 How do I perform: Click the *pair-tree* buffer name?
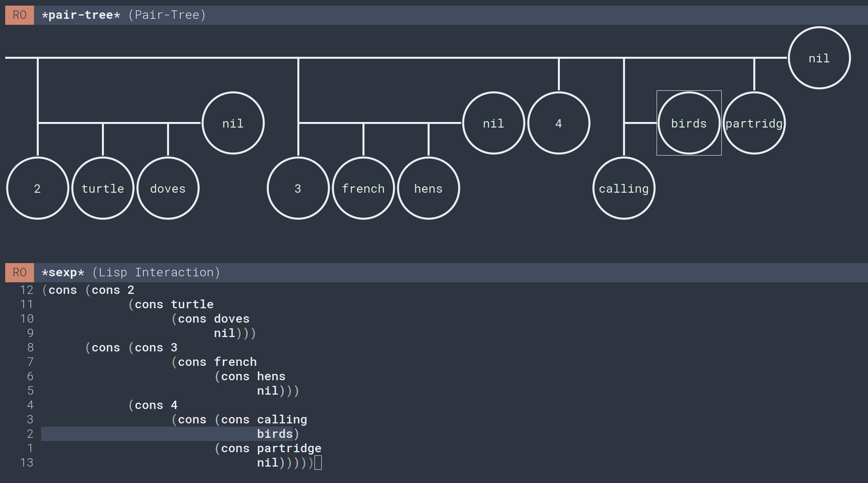[81, 15]
